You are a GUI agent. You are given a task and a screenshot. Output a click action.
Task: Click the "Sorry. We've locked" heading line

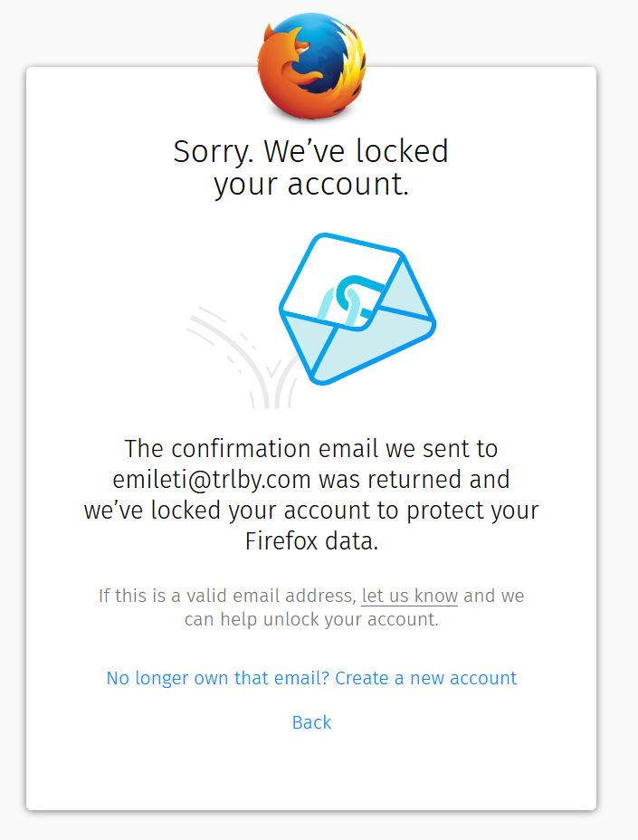(x=311, y=151)
